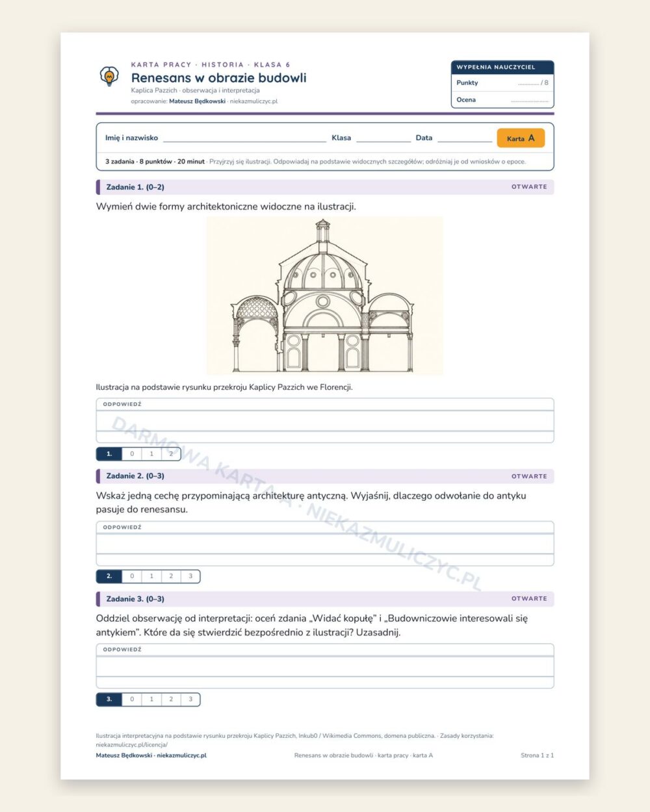This screenshot has height=812, width=650.
Task: Click the 'Strona 1 z 1' page indicator
Action: [537, 755]
